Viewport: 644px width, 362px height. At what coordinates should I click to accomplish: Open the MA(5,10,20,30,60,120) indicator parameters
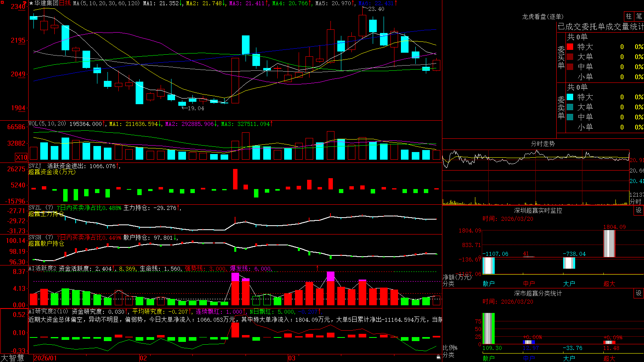tap(106, 3)
